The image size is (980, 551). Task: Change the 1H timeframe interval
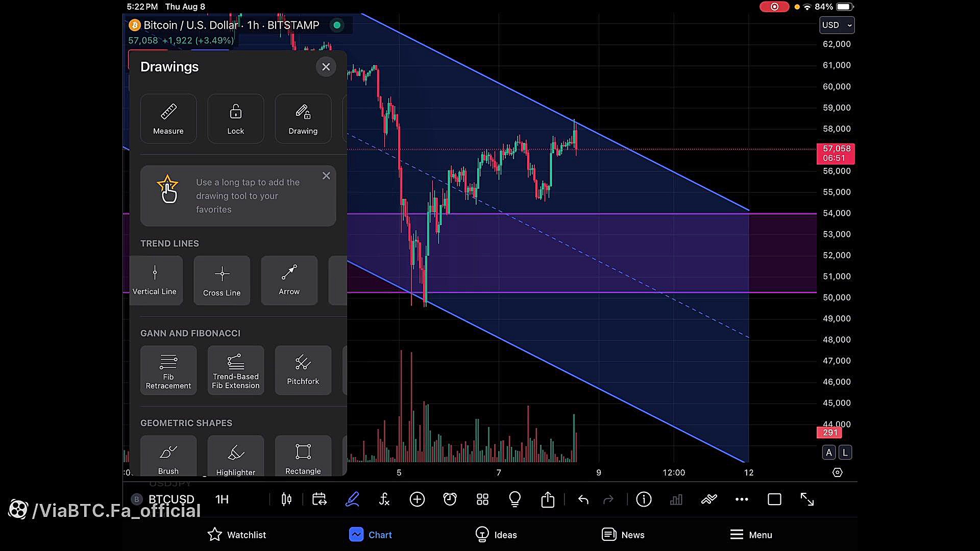click(x=222, y=499)
